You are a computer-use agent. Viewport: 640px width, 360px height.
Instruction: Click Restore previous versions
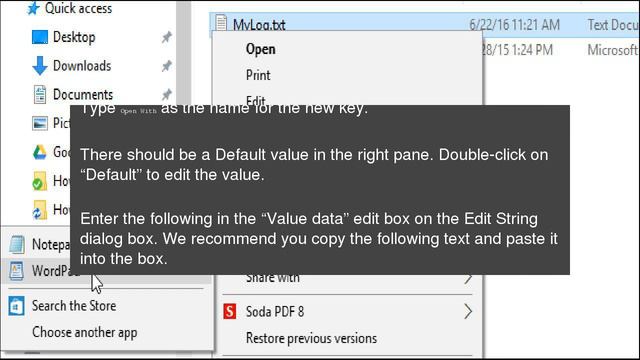[x=311, y=338]
